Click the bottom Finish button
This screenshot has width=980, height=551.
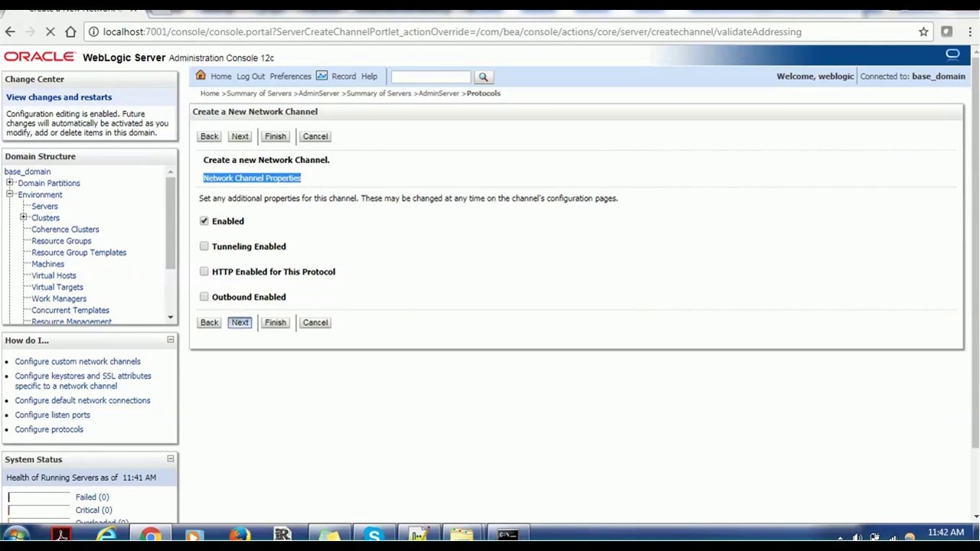(275, 322)
